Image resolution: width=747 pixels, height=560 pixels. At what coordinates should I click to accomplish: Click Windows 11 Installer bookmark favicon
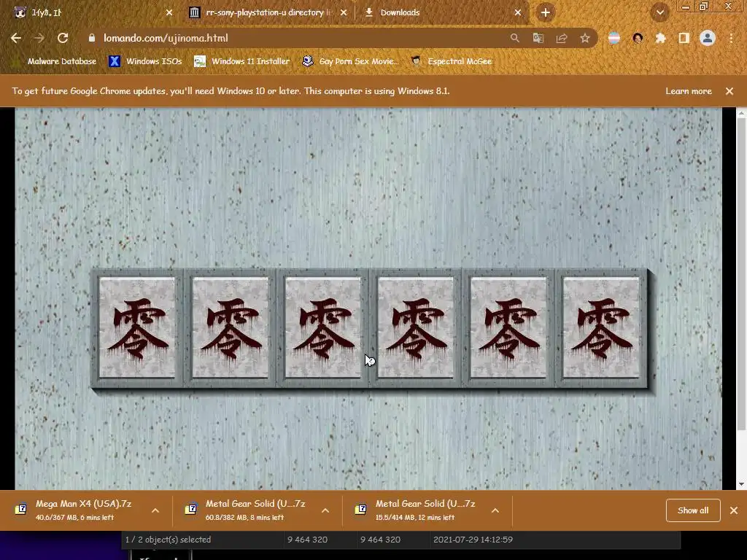click(x=200, y=61)
